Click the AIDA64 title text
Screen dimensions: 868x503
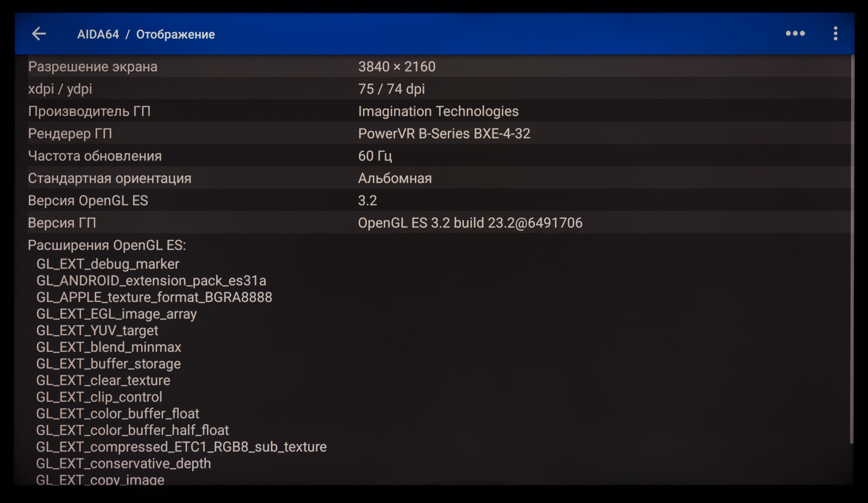coord(98,34)
